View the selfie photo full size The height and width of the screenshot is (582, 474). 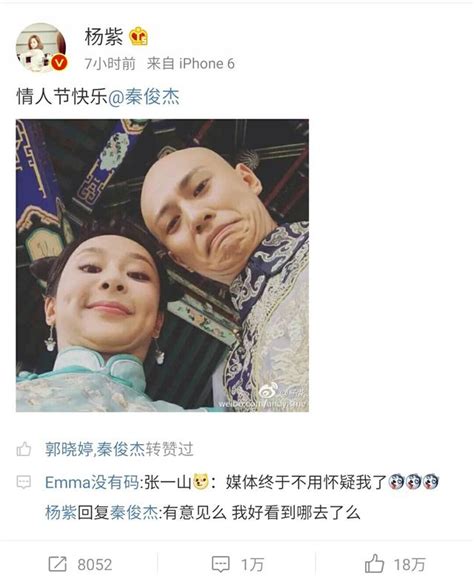162,265
